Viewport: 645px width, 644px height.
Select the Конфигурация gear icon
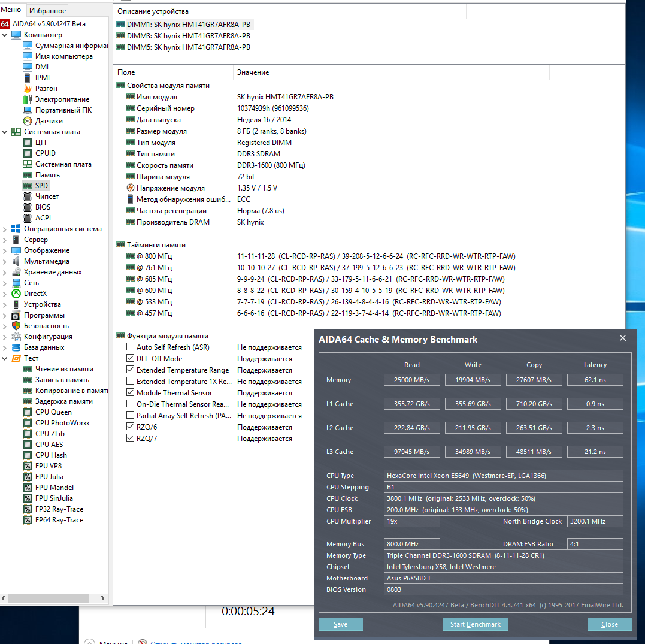pyautogui.click(x=16, y=337)
